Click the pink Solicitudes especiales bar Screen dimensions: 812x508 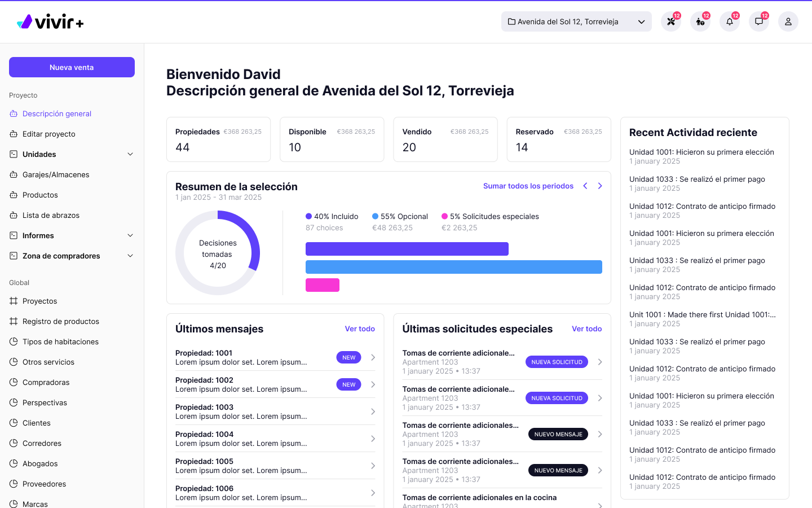pos(323,285)
